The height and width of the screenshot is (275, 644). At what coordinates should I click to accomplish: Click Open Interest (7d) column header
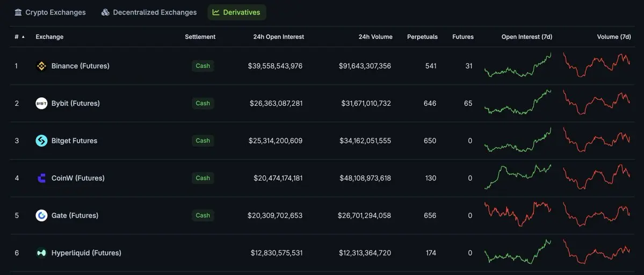(527, 37)
